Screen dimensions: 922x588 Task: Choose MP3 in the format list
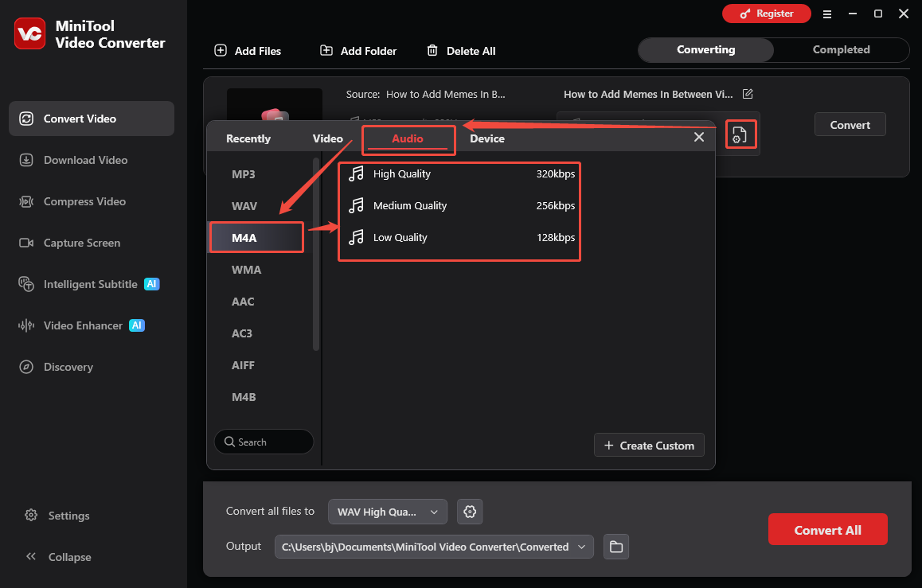coord(259,174)
